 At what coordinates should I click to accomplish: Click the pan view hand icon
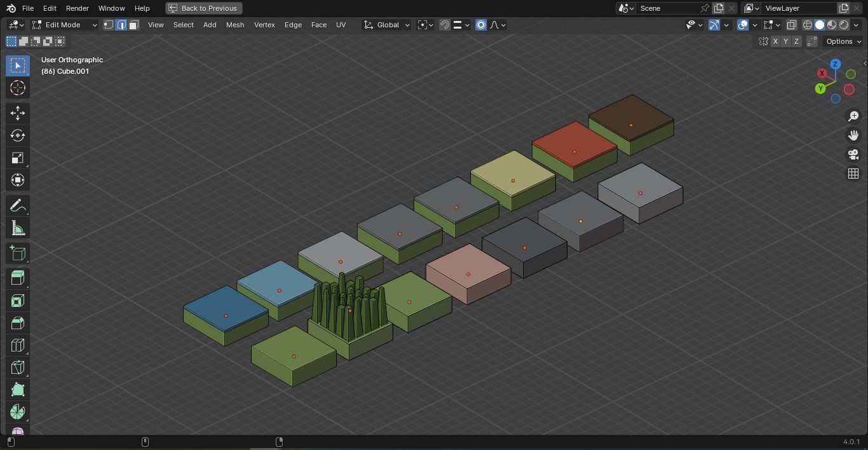point(853,135)
